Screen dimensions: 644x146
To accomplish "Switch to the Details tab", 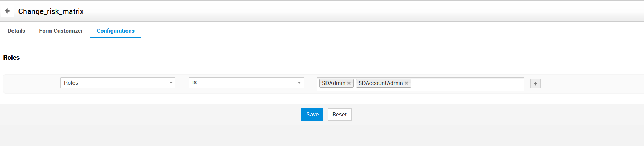I will pyautogui.click(x=16, y=31).
